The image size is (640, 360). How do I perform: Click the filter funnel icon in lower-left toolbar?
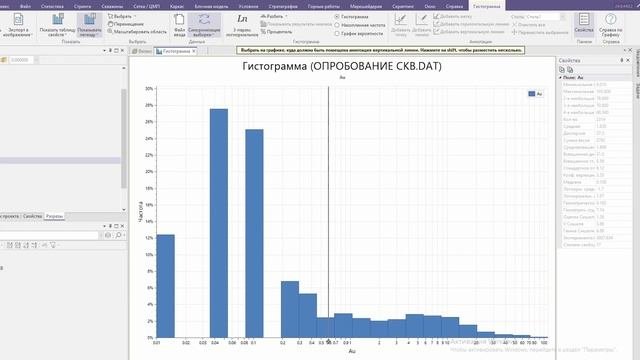pyautogui.click(x=53, y=245)
